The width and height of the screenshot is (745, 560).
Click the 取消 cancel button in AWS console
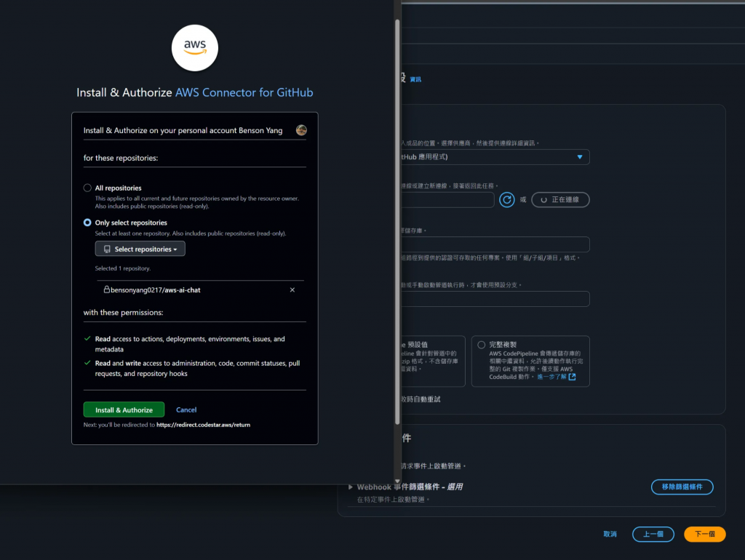pos(610,534)
